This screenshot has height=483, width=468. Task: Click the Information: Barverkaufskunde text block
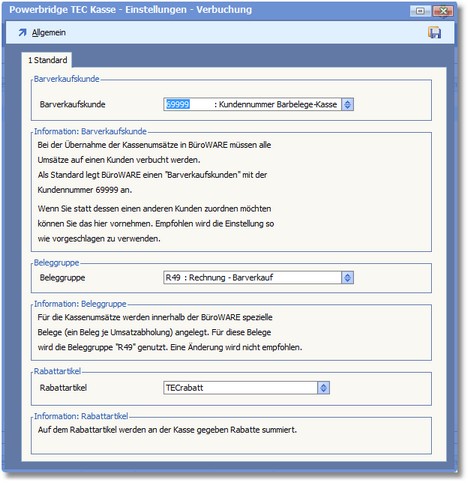tap(156, 192)
